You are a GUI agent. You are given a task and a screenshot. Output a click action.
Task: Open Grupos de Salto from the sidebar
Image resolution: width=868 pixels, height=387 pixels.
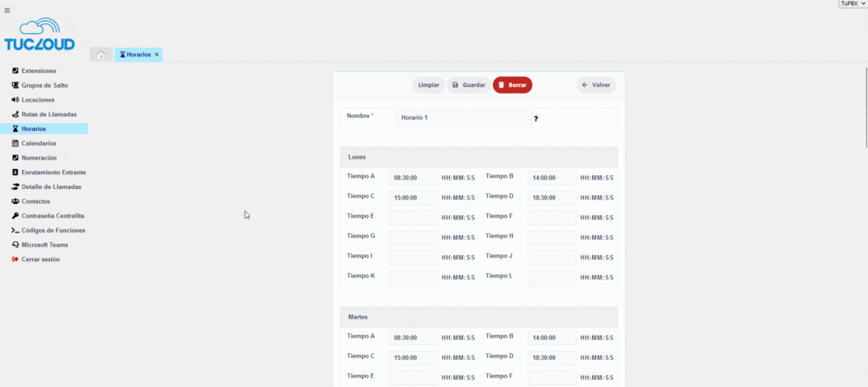[x=44, y=85]
